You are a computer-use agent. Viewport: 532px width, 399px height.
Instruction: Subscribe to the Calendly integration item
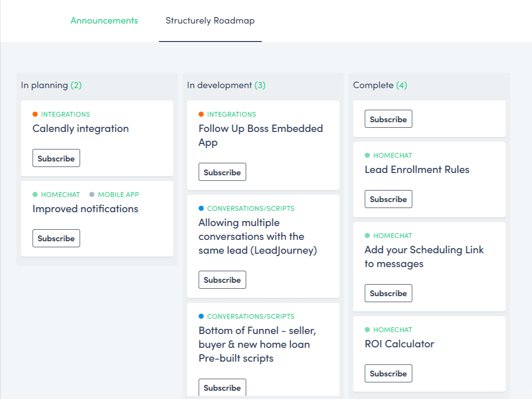56,158
